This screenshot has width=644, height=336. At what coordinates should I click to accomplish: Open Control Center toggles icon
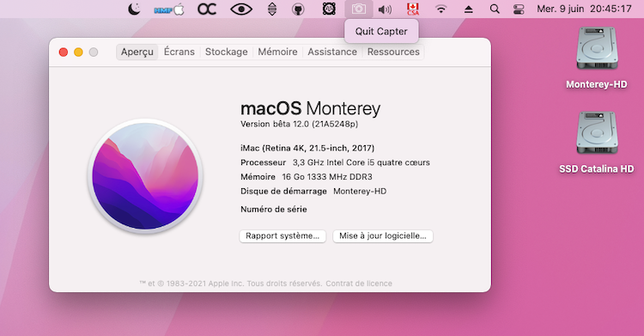(x=519, y=9)
